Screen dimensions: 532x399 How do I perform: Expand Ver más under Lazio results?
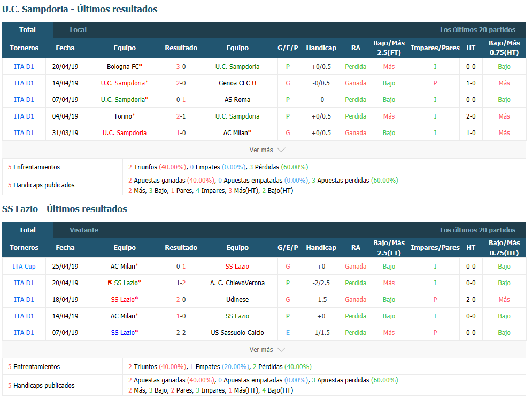(267, 349)
